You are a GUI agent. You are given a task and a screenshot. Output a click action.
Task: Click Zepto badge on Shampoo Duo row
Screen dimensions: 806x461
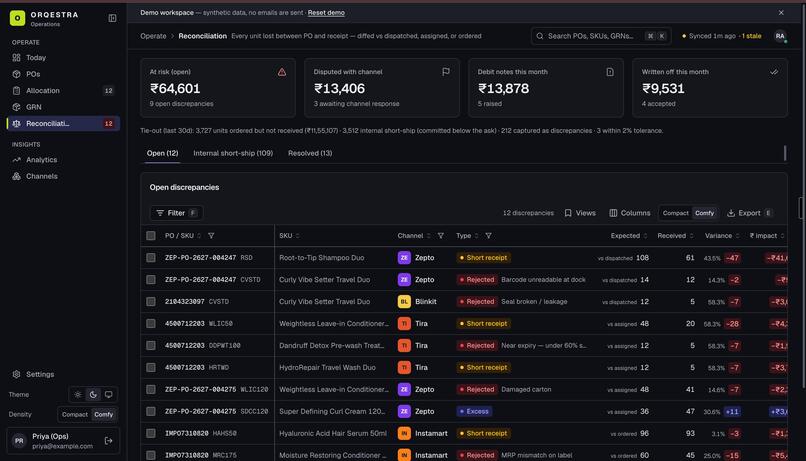click(404, 257)
